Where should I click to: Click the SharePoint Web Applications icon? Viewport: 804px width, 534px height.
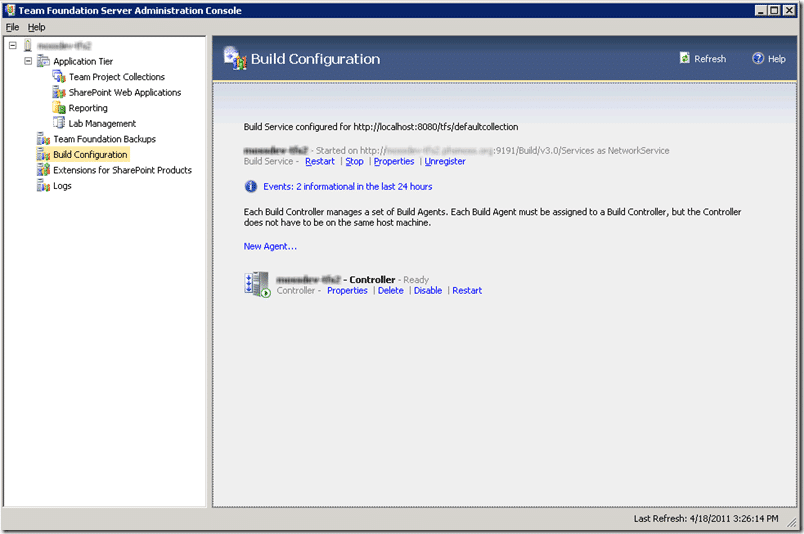[x=59, y=92]
